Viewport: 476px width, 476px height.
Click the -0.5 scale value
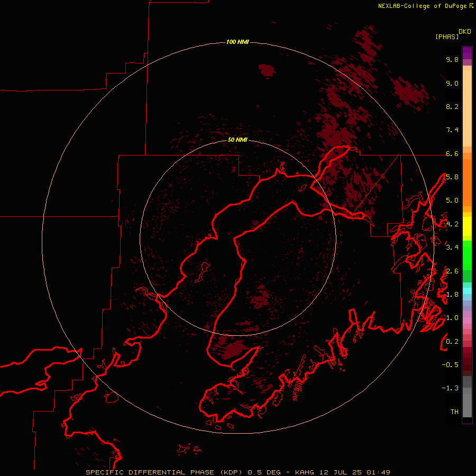(x=450, y=364)
